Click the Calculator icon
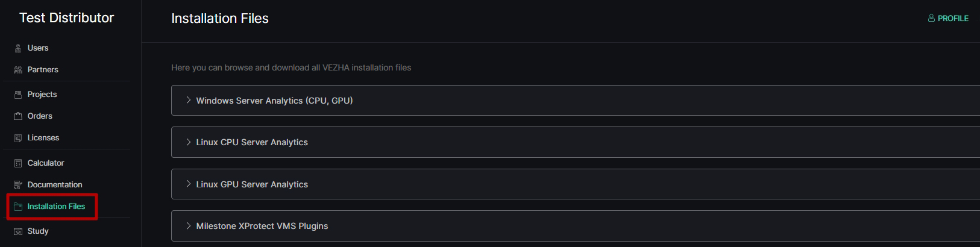 click(x=18, y=163)
